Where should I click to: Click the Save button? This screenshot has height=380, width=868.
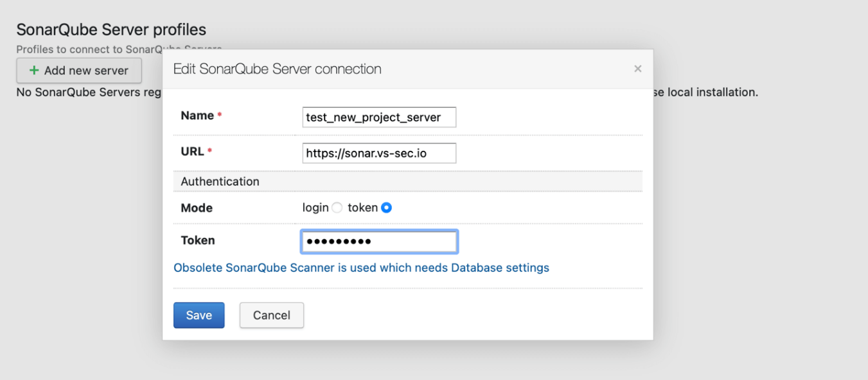[x=199, y=315]
